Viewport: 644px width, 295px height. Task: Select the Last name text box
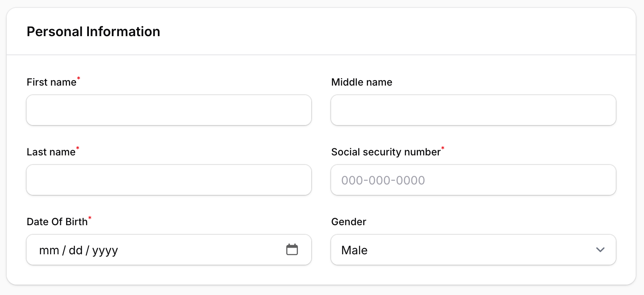coord(169,180)
